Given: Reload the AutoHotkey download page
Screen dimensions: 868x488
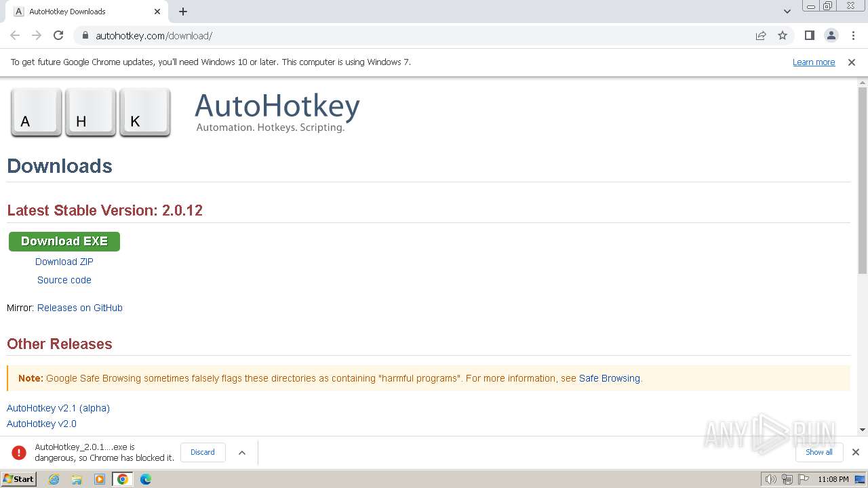Looking at the screenshot, I should coord(58,35).
